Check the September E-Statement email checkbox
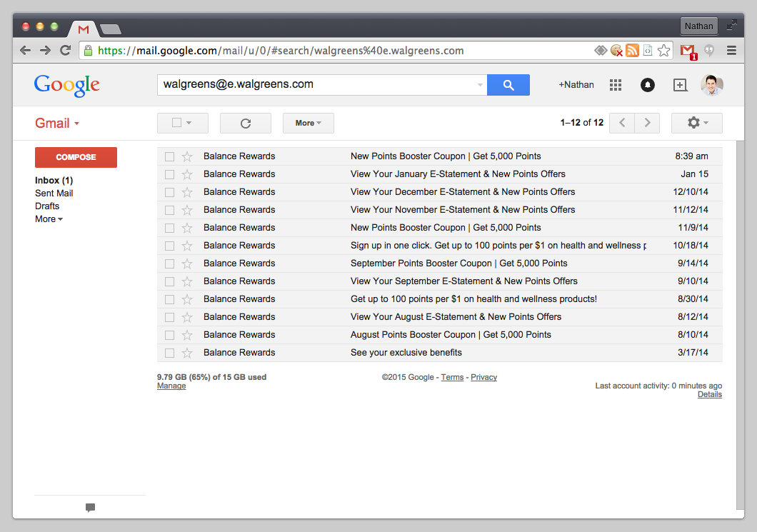 point(169,281)
